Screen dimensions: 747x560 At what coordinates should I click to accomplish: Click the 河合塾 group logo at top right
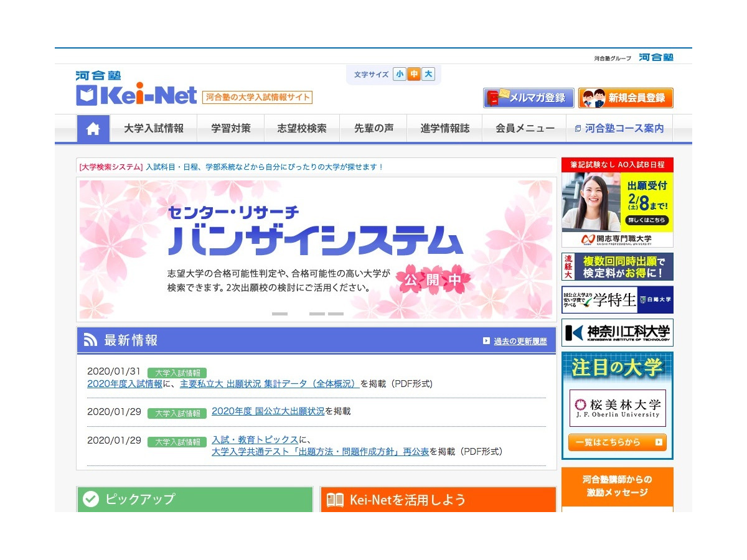click(x=655, y=57)
